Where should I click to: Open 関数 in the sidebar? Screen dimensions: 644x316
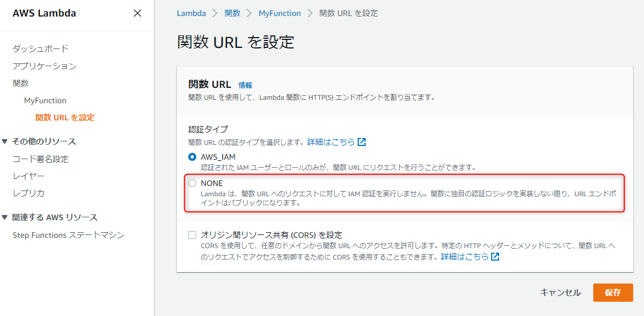tap(21, 83)
